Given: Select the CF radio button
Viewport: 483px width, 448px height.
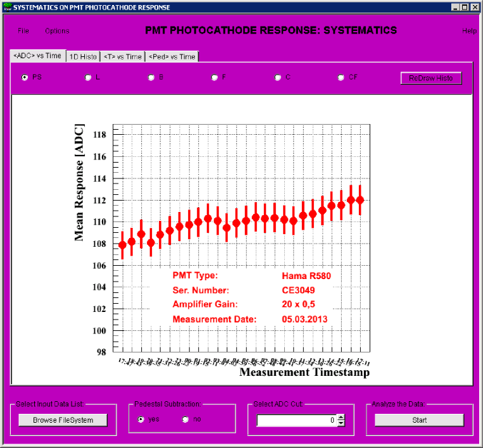Looking at the screenshot, I should [341, 77].
